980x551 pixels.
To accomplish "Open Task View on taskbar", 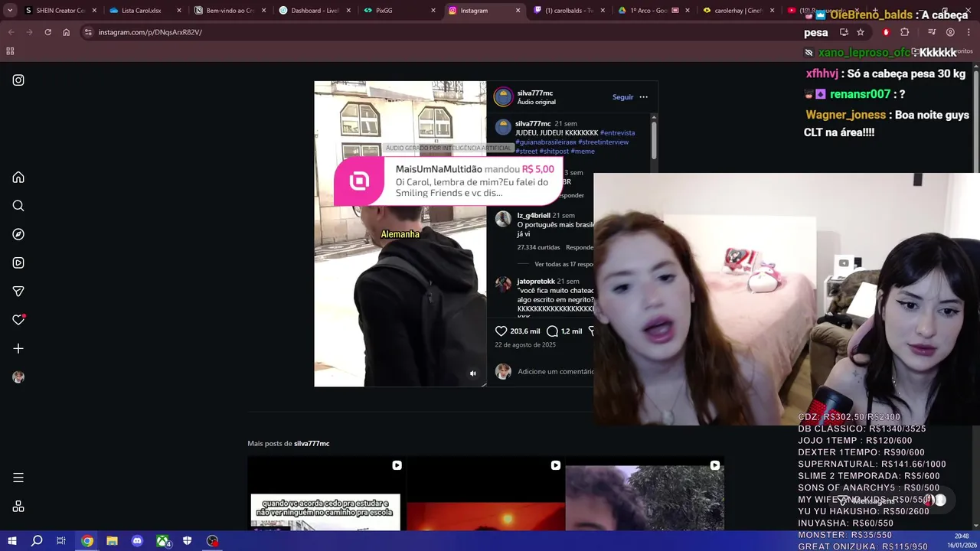I will 61,541.
